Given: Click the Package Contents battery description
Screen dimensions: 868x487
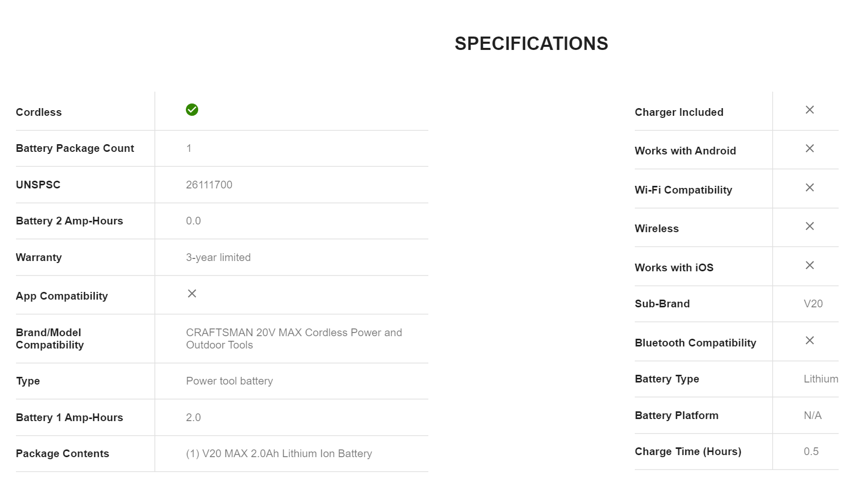Looking at the screenshot, I should point(279,454).
